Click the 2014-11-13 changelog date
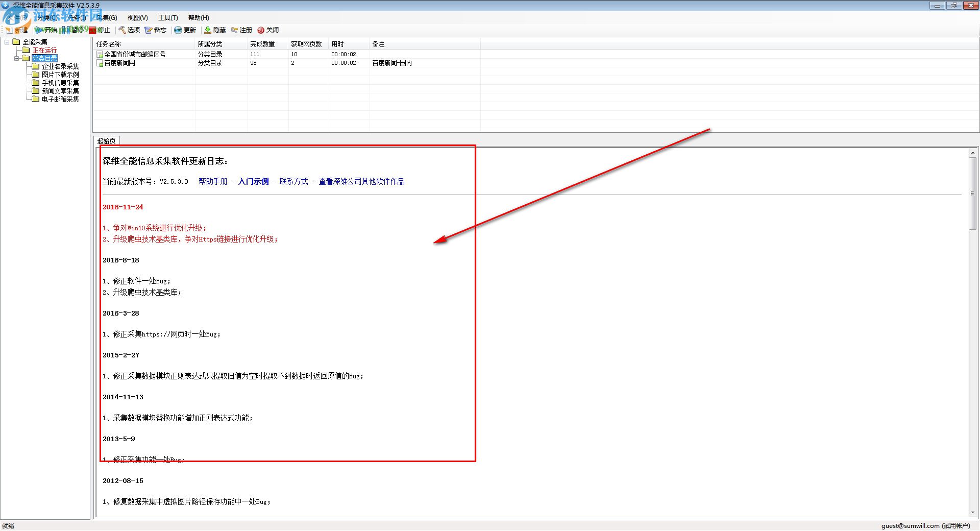Image resolution: width=980 pixels, height=531 pixels. tap(123, 397)
